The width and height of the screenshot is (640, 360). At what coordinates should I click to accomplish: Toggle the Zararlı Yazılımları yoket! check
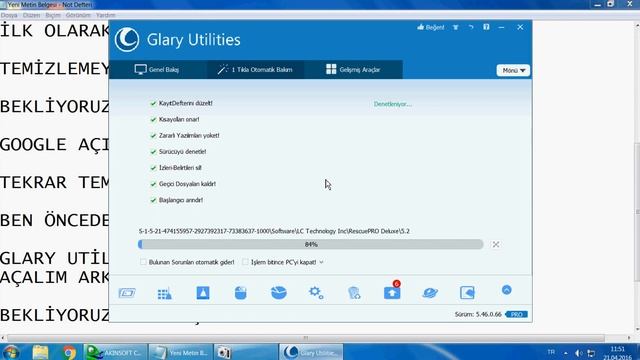153,136
